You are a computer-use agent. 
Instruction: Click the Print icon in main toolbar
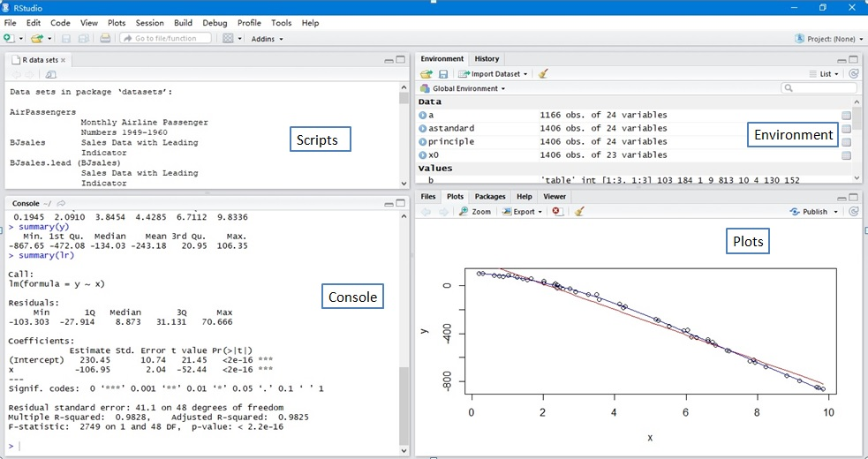pos(105,38)
